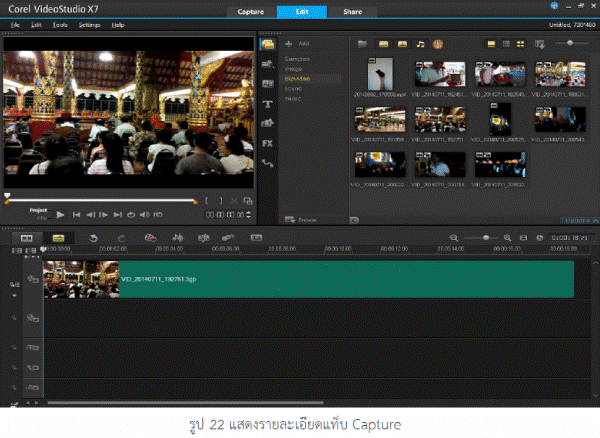
Task: Select Project playback mode
Action: point(38,210)
